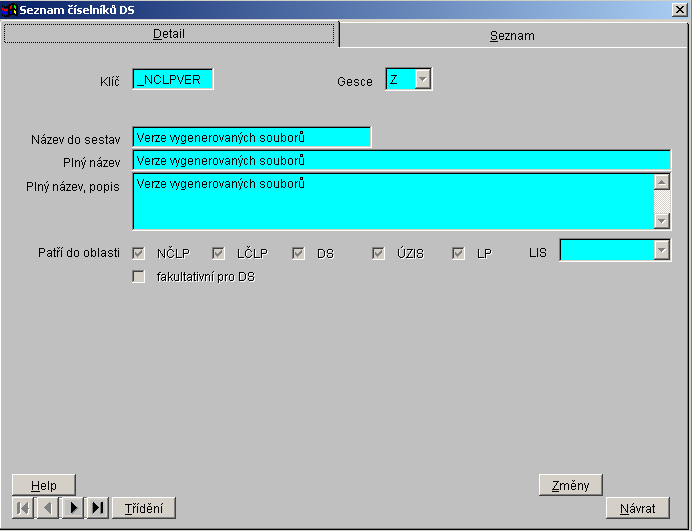Screen dimensions: 692x531
Task: Go to previous record arrow
Action: (x=48, y=508)
